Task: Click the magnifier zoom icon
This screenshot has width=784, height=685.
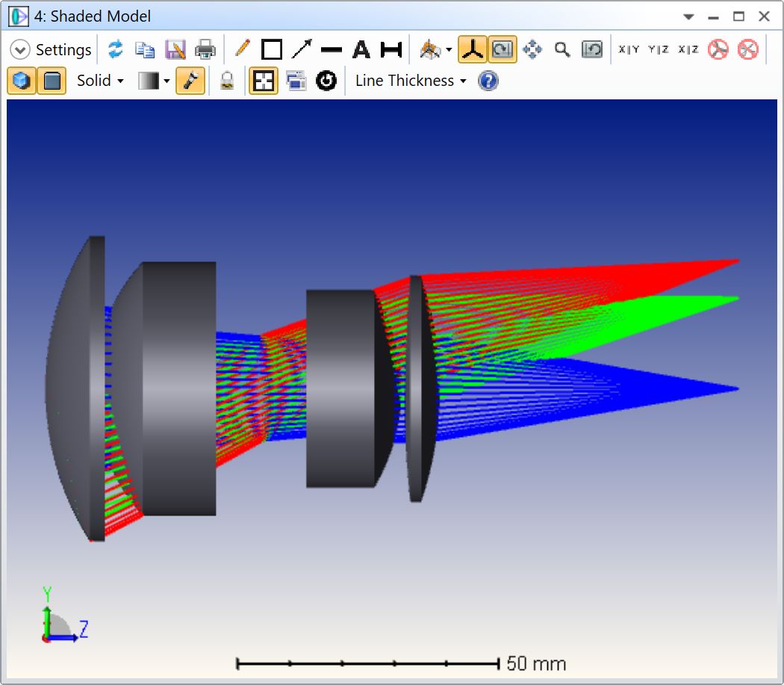Action: point(562,50)
